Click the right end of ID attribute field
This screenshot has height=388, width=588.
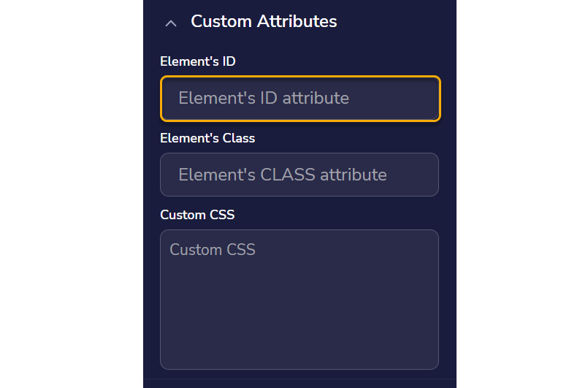point(424,98)
